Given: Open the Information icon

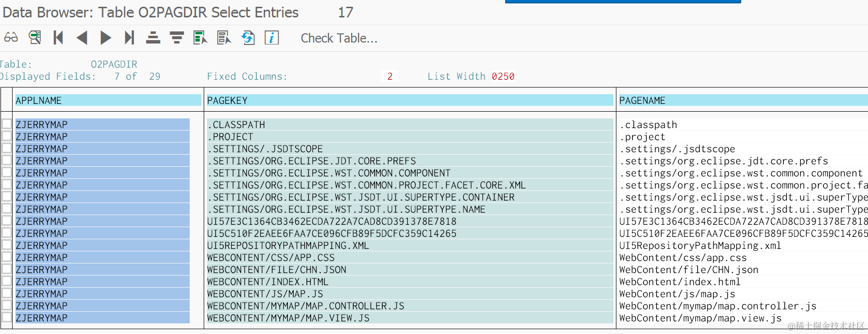Looking at the screenshot, I should click(271, 37).
